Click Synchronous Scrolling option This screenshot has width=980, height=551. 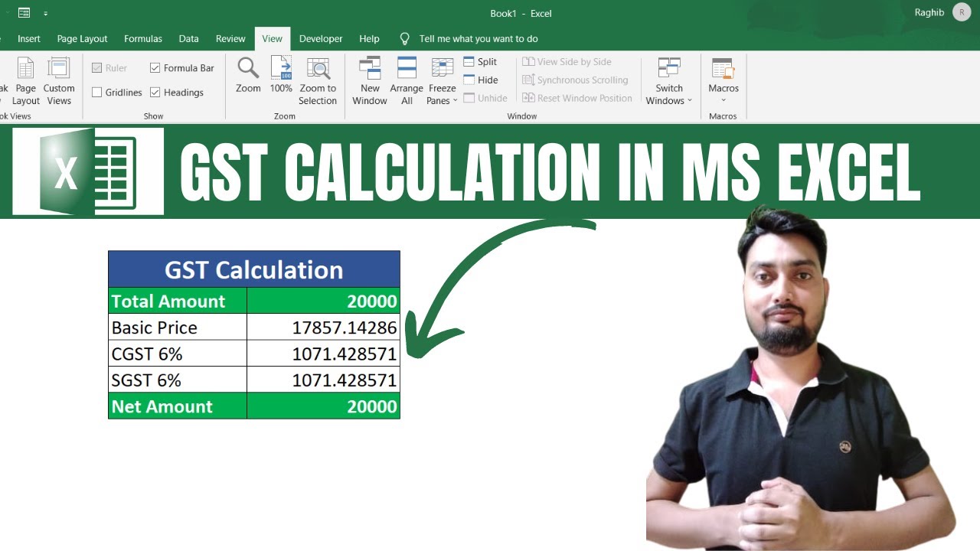[575, 80]
